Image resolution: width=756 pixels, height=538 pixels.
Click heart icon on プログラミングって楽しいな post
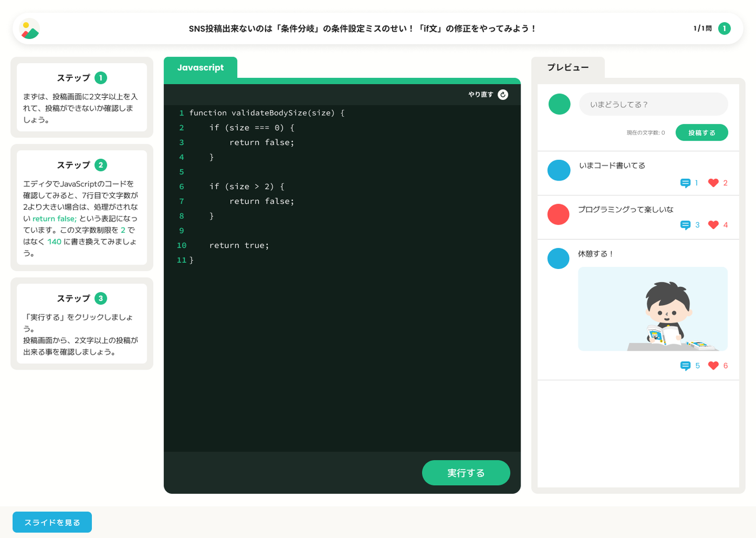tap(713, 225)
